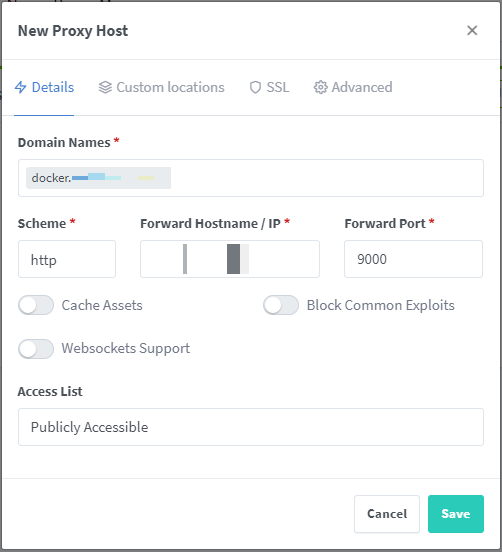The width and height of the screenshot is (502, 552).
Task: Click the lightning bolt Details icon
Action: pyautogui.click(x=20, y=87)
